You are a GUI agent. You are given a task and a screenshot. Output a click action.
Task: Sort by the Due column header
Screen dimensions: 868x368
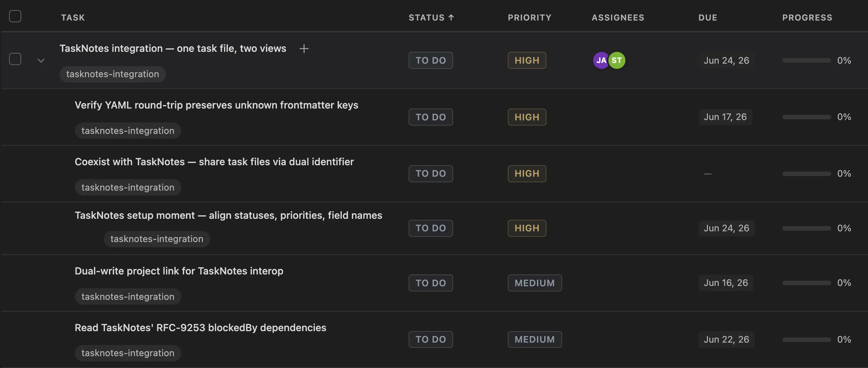pos(708,18)
